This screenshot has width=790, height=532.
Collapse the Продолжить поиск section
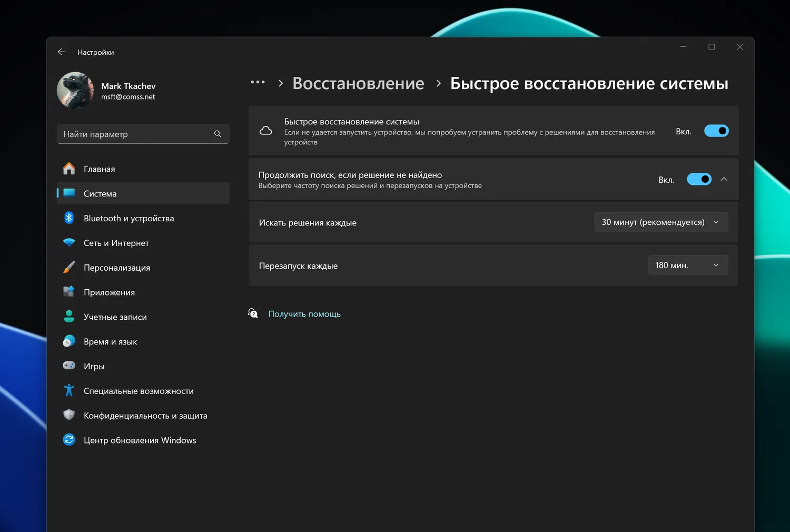(724, 179)
